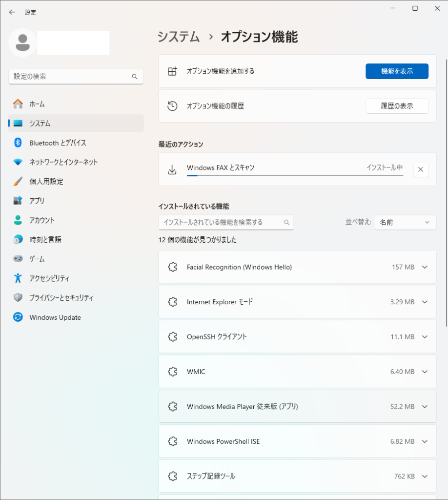Click the history clock icon
The height and width of the screenshot is (500, 448).
tap(172, 106)
